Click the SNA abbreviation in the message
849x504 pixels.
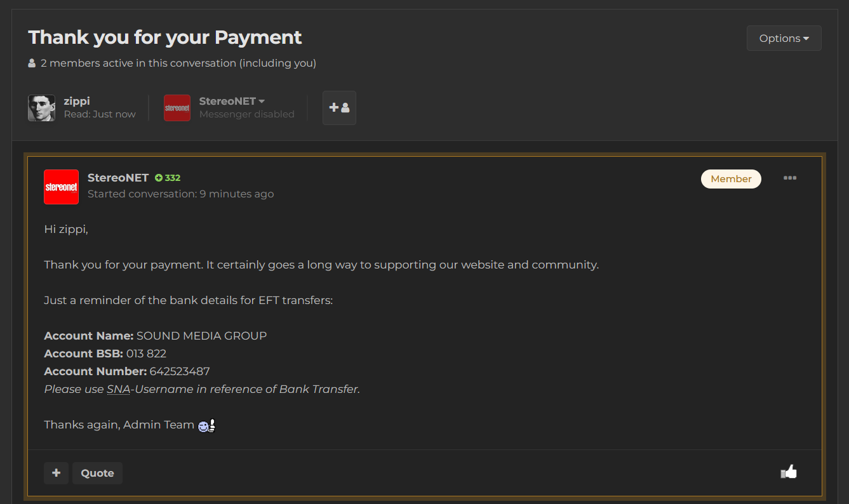(118, 389)
